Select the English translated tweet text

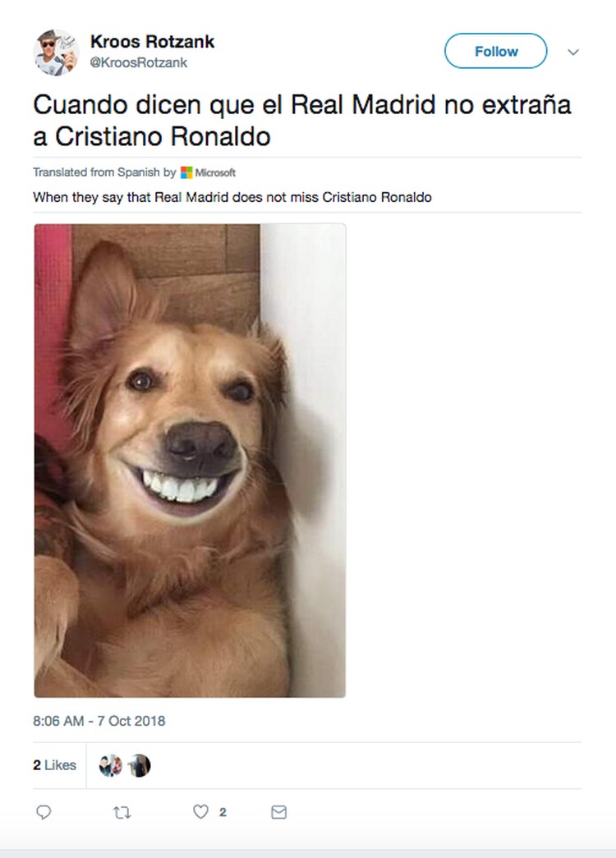pos(232,197)
